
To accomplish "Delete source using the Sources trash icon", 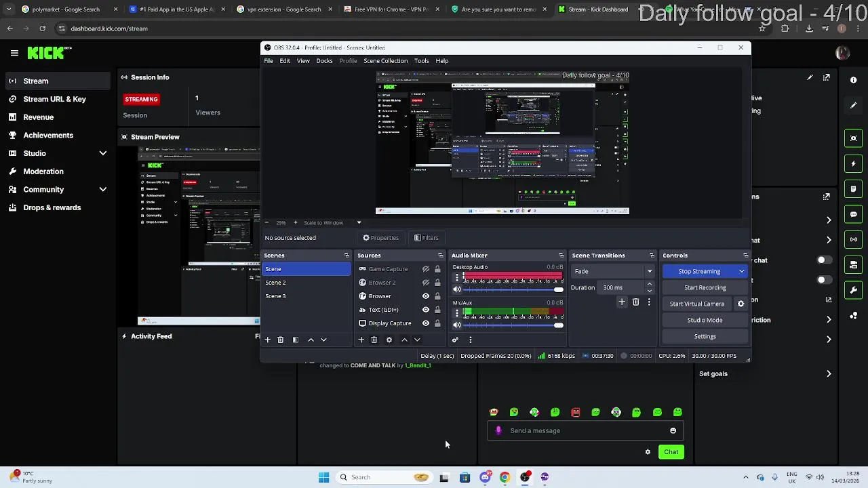I will [x=374, y=340].
